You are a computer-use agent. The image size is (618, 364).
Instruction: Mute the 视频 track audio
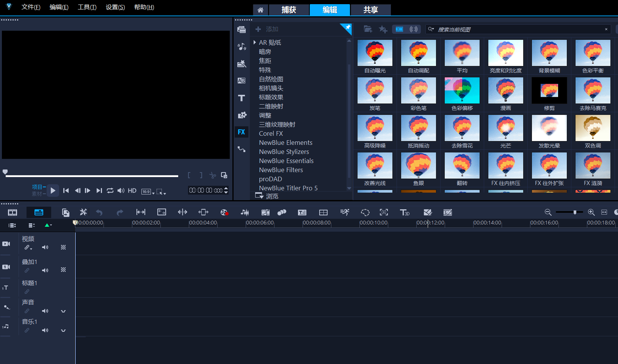45,247
